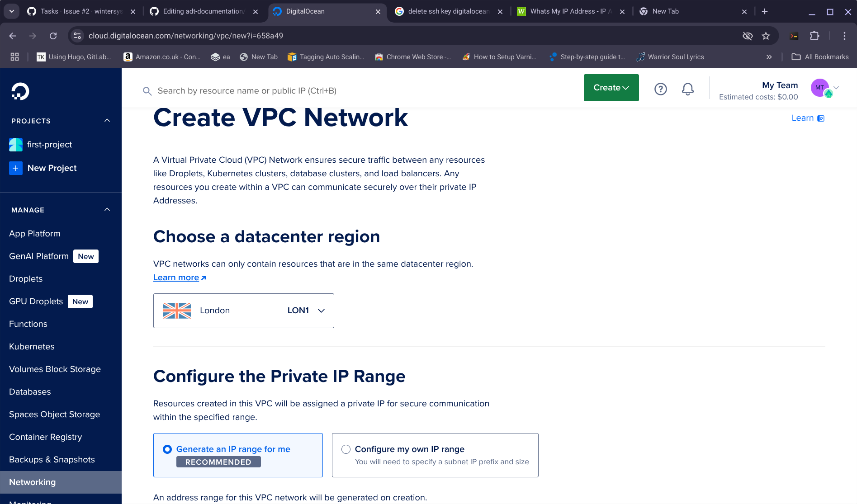Viewport: 857px width, 504px height.
Task: Select Generate an IP range for me
Action: click(x=167, y=449)
